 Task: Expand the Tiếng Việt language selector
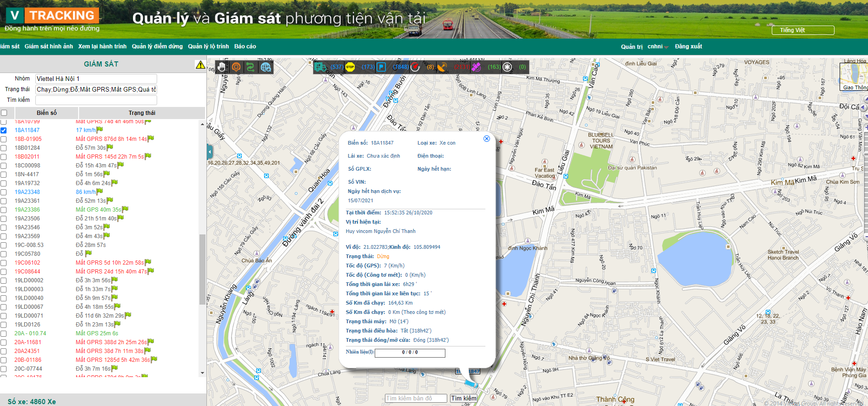coord(803,30)
